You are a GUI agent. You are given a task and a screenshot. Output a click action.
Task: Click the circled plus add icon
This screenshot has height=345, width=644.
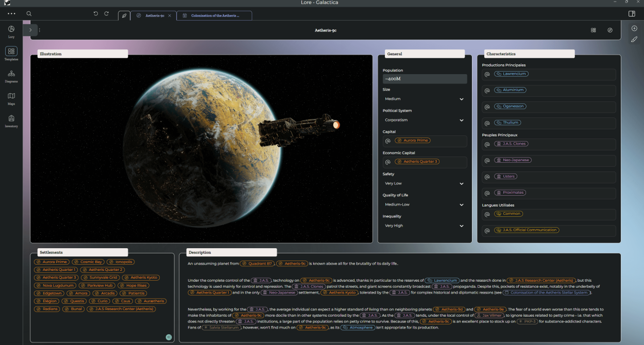634,28
